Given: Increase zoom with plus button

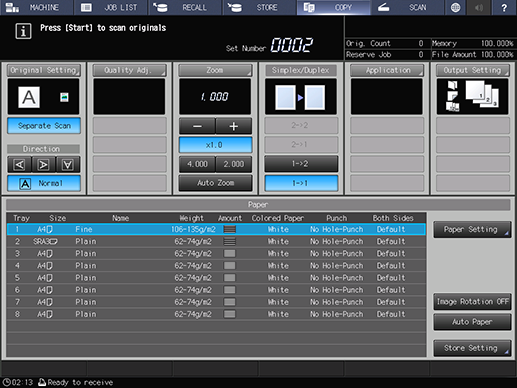Looking at the screenshot, I should (x=234, y=126).
